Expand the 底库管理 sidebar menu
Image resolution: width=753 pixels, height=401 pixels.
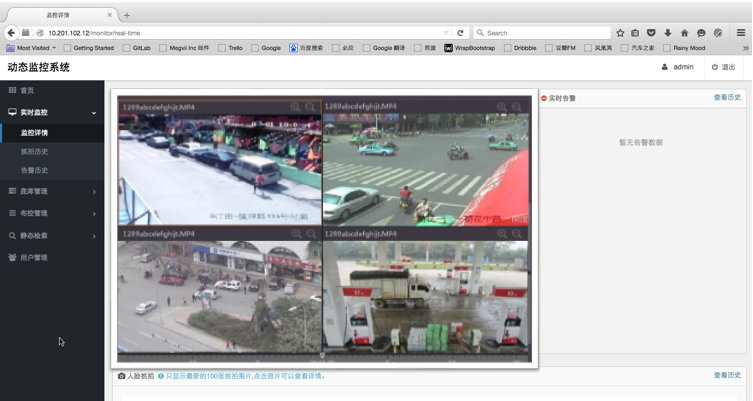[x=52, y=191]
